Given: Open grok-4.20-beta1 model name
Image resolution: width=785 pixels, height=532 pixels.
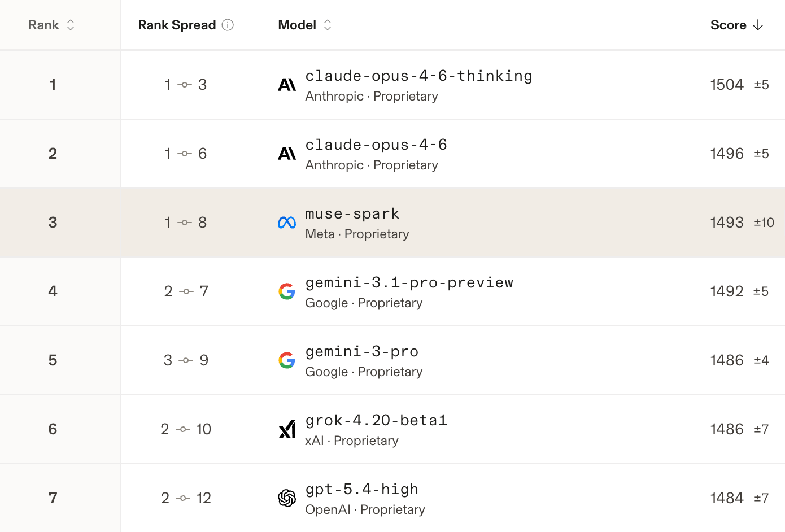Looking at the screenshot, I should [376, 420].
